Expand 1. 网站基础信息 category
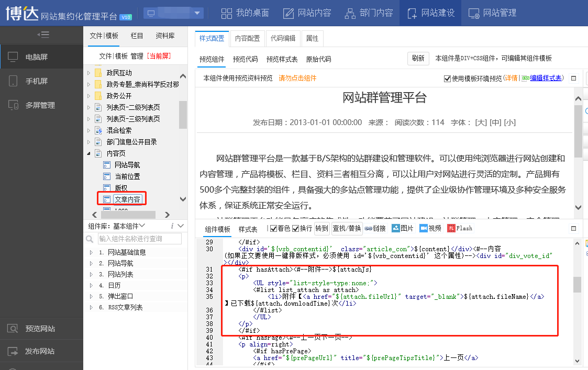 (x=91, y=253)
